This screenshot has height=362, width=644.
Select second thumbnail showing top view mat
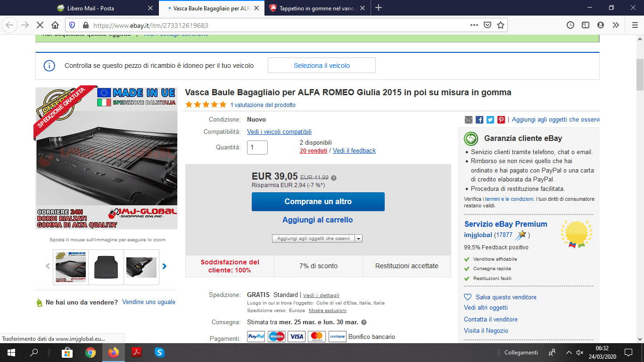click(x=106, y=267)
